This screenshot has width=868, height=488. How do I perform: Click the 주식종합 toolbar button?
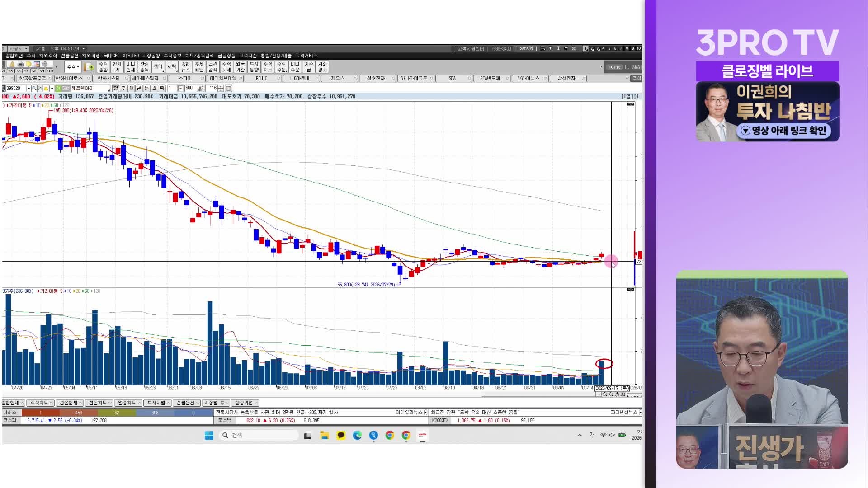104,67
